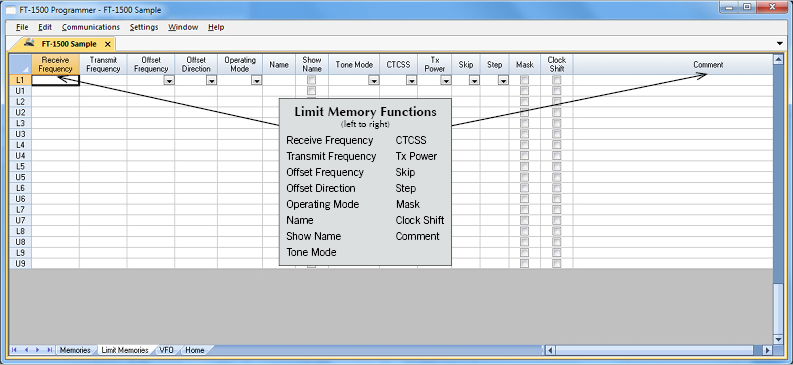This screenshot has height=365, width=793.
Task: Open the Operating Mode dropdown in L1
Action: [256, 80]
